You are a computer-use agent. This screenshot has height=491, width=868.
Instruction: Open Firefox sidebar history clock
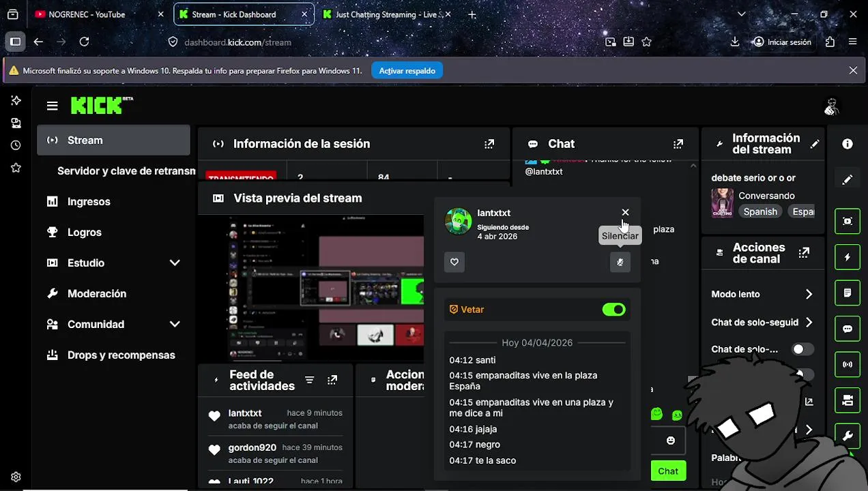point(16,145)
